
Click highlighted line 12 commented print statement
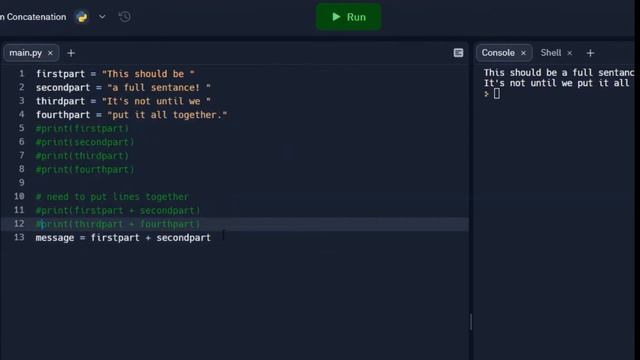tap(118, 224)
